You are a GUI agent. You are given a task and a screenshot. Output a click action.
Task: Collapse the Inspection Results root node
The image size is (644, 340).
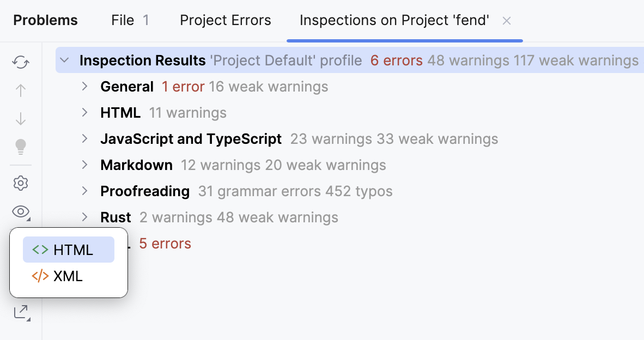[65, 60]
